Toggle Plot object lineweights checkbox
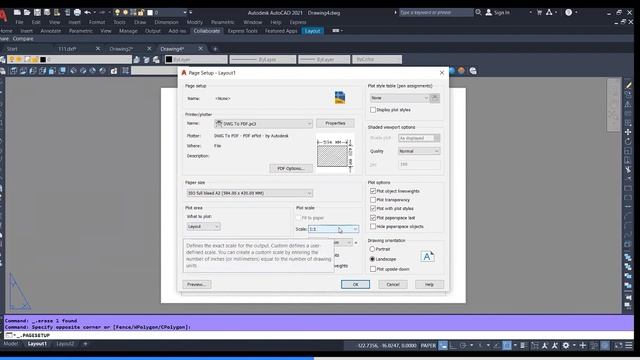This screenshot has height=360, width=640. coord(373,191)
